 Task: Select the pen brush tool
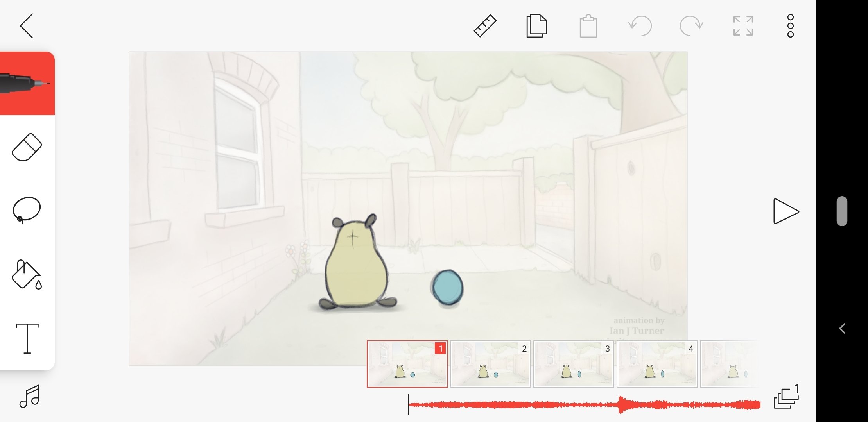tap(27, 83)
